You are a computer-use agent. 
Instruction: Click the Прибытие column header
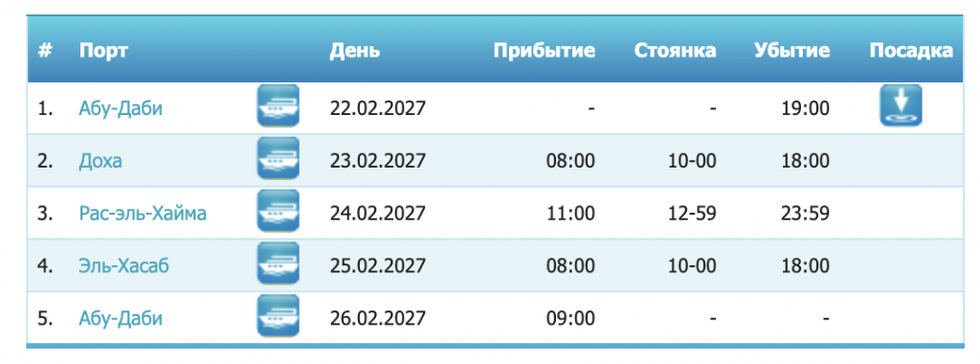tap(545, 51)
